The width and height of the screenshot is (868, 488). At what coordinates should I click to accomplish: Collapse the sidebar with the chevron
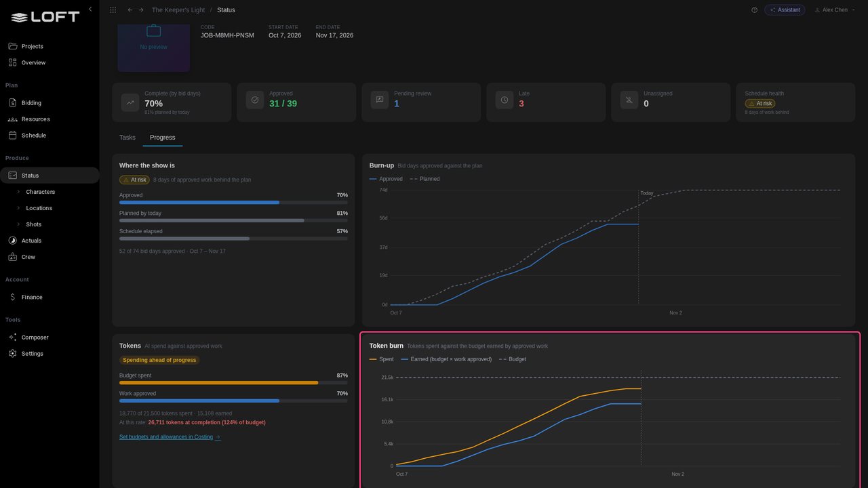click(90, 9)
